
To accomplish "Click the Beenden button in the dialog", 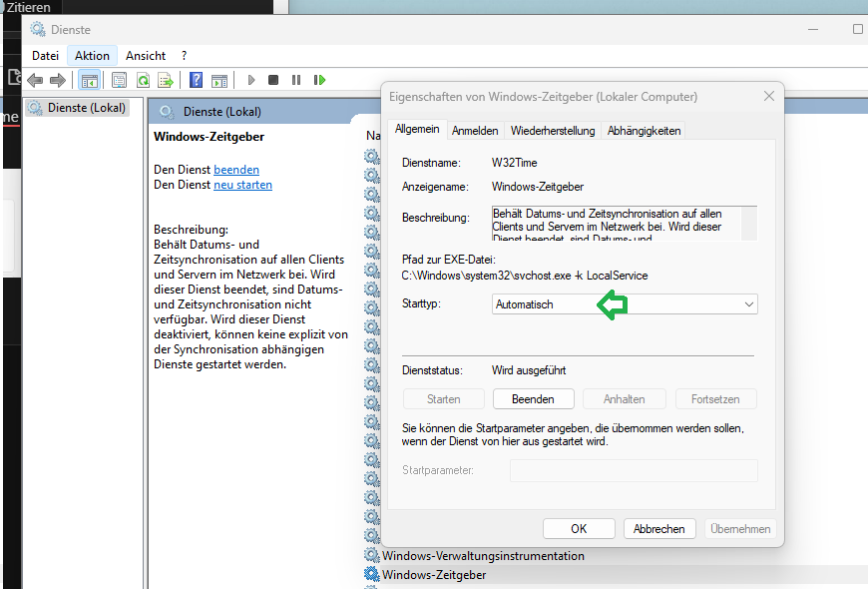I will tap(533, 399).
